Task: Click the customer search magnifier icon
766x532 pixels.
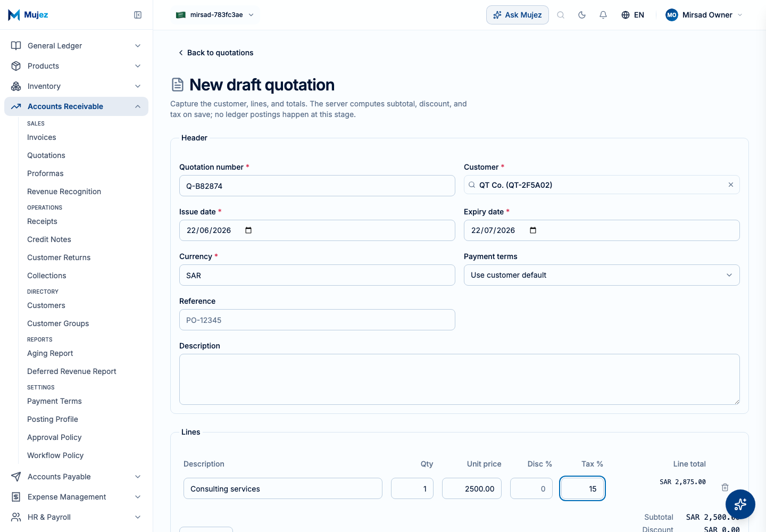Action: point(472,185)
